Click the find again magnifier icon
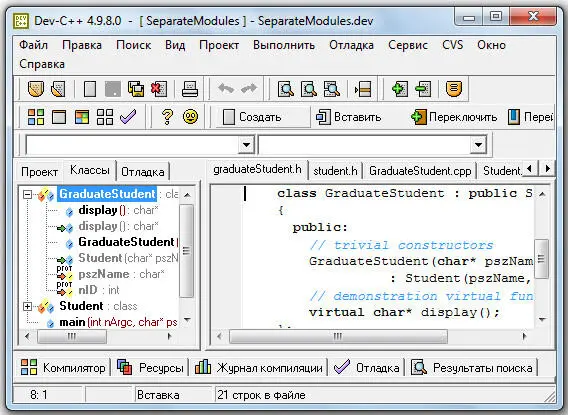 331,89
